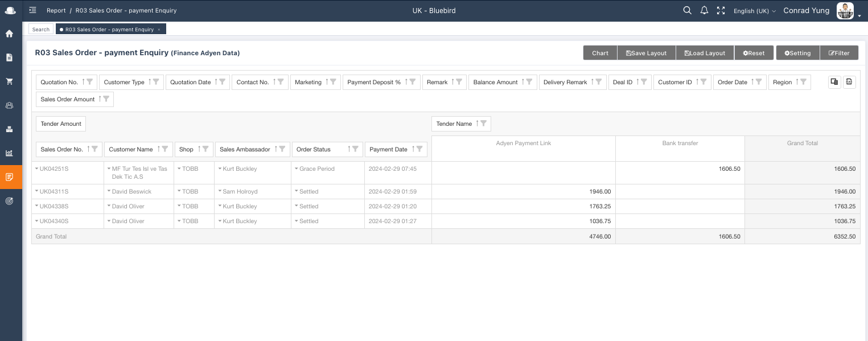Select the orange reports icon in sidebar
868x341 pixels.
[x=10, y=177]
